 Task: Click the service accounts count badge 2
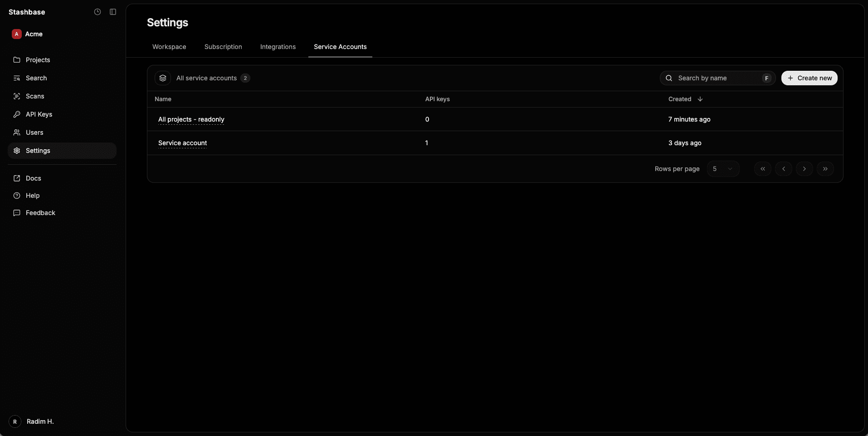[x=245, y=78]
